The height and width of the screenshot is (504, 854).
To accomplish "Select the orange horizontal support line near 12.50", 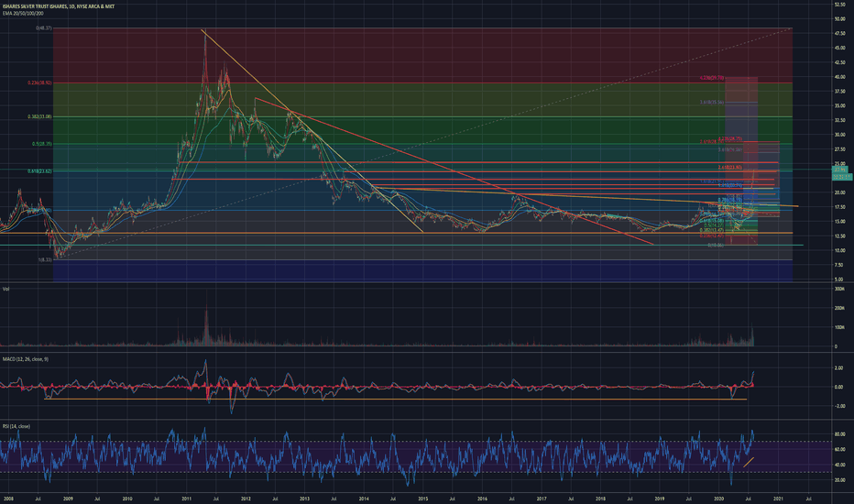I will point(396,233).
